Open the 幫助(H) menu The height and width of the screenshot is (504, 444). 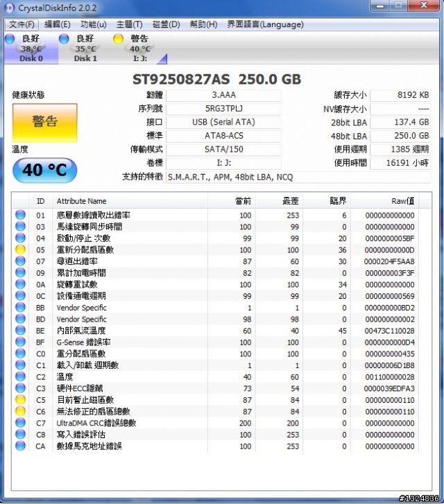point(203,24)
